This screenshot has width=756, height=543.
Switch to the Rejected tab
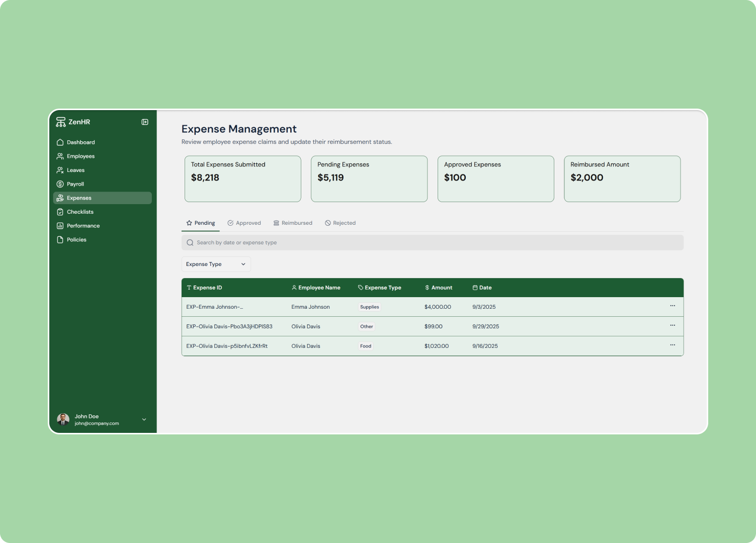point(341,223)
